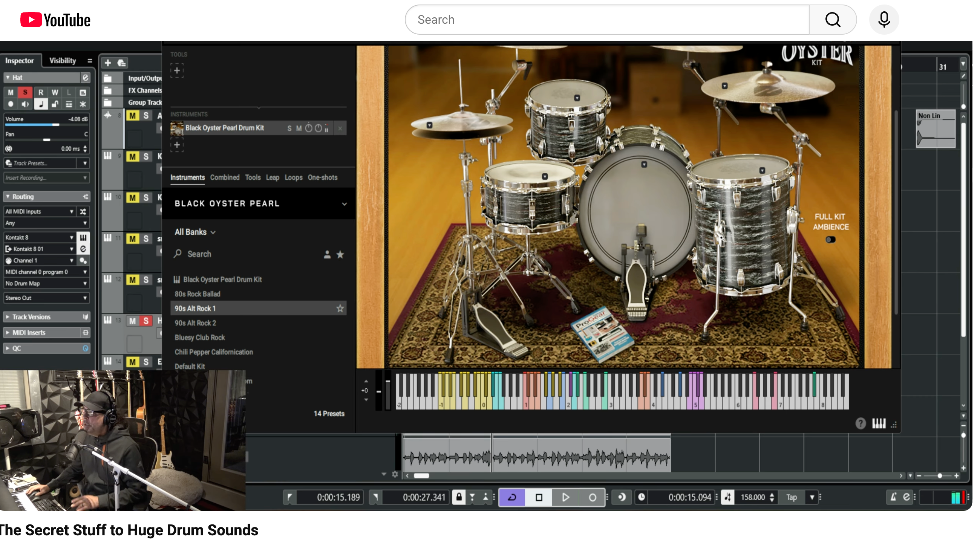Toggle the Full Kit Ambience switch
Viewport: 980px width, 544px height.
(x=830, y=240)
